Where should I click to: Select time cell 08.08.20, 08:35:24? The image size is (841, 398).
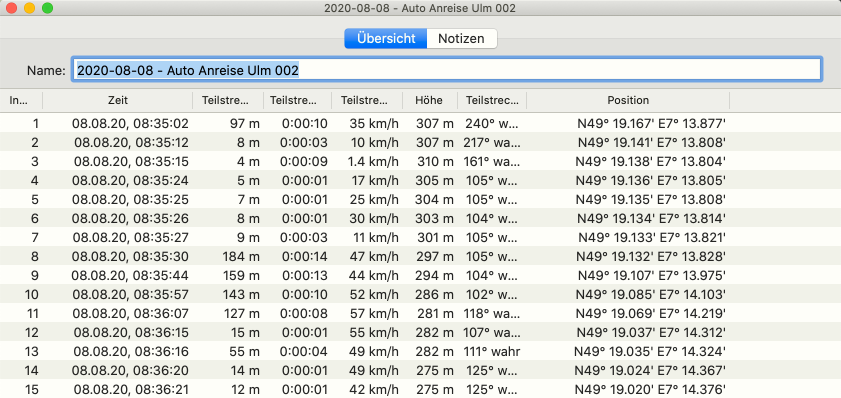[130, 181]
